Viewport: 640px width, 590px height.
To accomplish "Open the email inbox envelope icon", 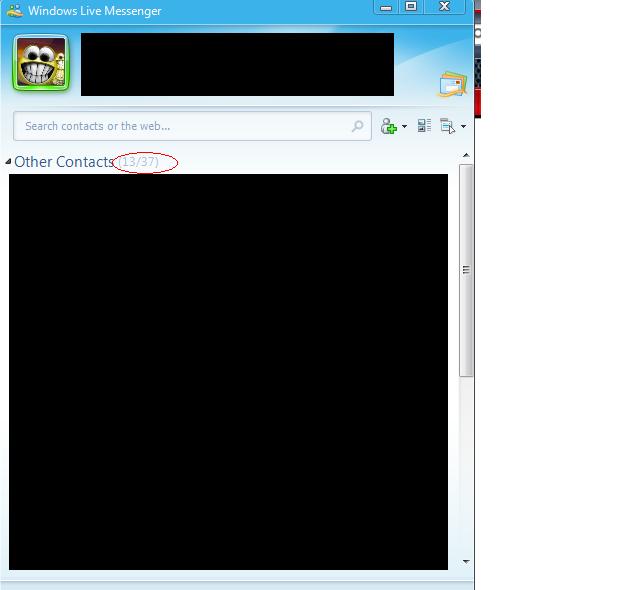I will click(x=453, y=85).
